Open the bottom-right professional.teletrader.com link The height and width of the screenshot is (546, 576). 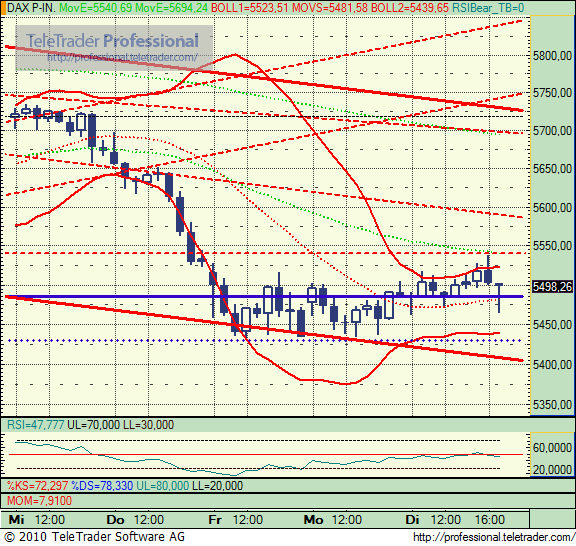(x=494, y=537)
